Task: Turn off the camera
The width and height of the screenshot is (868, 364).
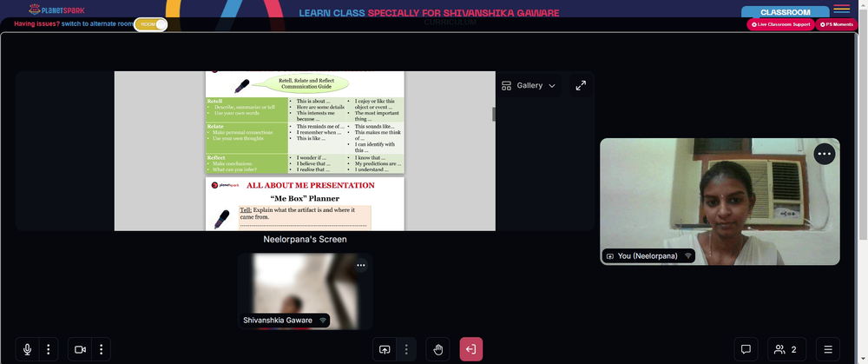Action: click(80, 349)
